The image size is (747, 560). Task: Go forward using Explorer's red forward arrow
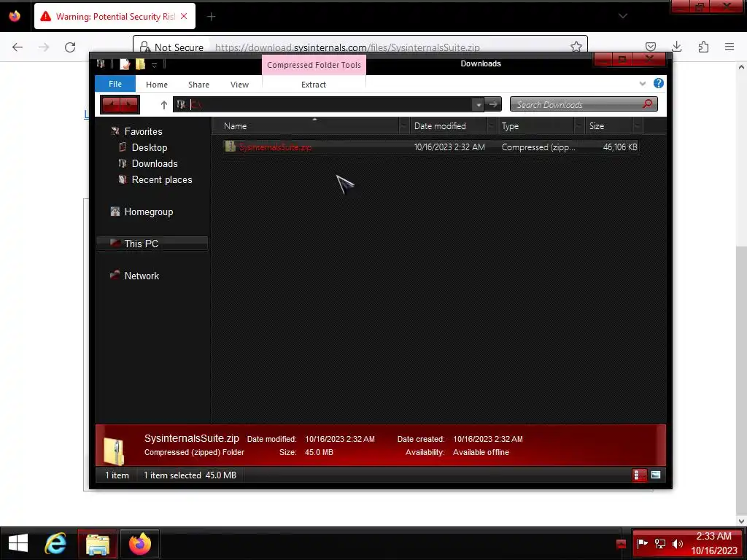(x=129, y=104)
